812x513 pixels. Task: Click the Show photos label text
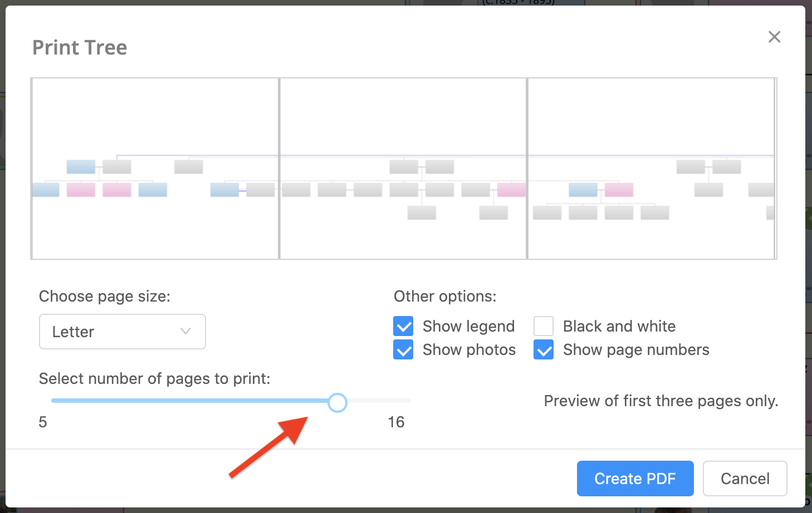pyautogui.click(x=469, y=350)
